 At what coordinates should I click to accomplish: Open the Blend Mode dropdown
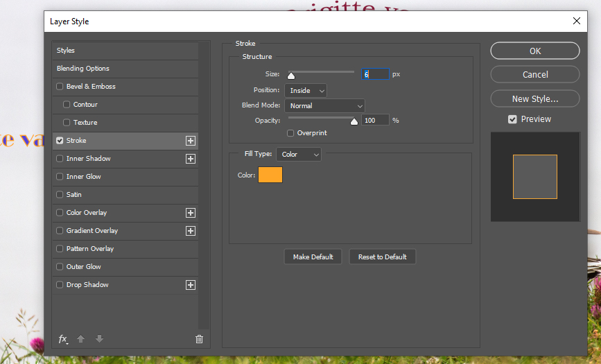tap(324, 106)
